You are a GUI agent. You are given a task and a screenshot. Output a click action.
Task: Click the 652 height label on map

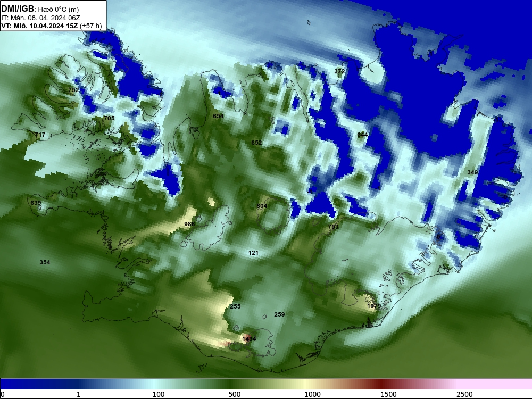pos(256,143)
